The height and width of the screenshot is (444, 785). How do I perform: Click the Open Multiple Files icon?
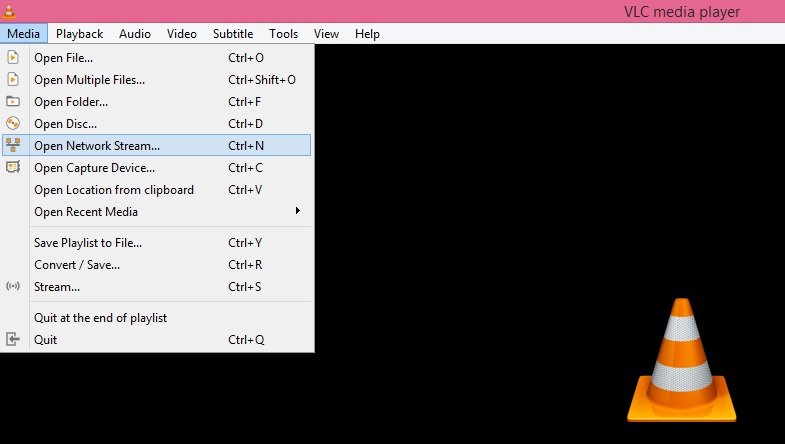point(13,80)
